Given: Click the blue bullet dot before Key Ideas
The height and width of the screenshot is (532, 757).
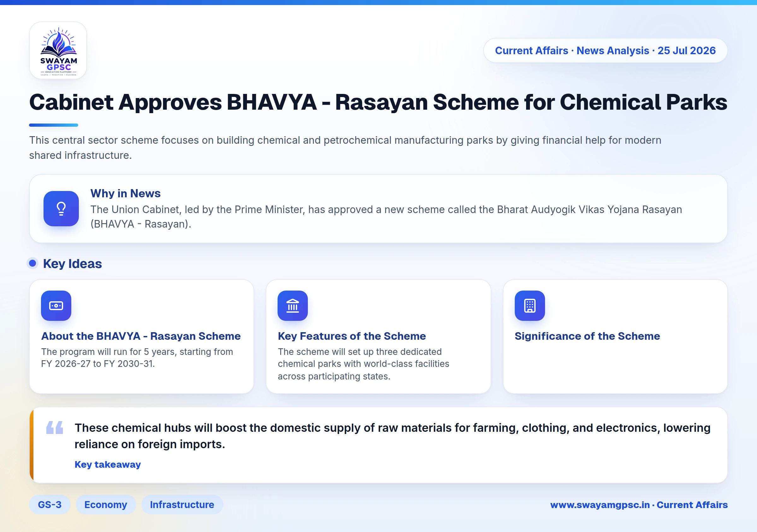Looking at the screenshot, I should click(32, 263).
